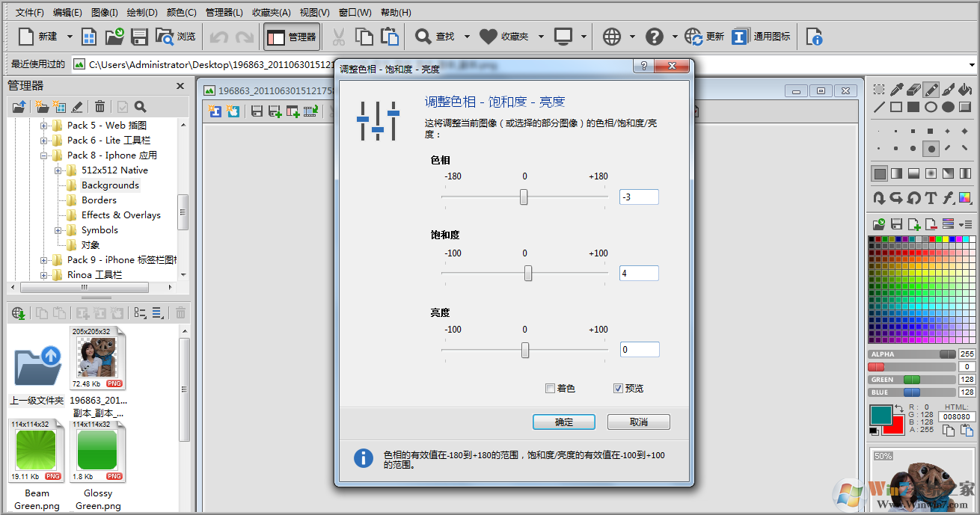Screen dimensions: 980x515
Task: Disable the 预览 (preview) checkbox
Action: coord(618,388)
